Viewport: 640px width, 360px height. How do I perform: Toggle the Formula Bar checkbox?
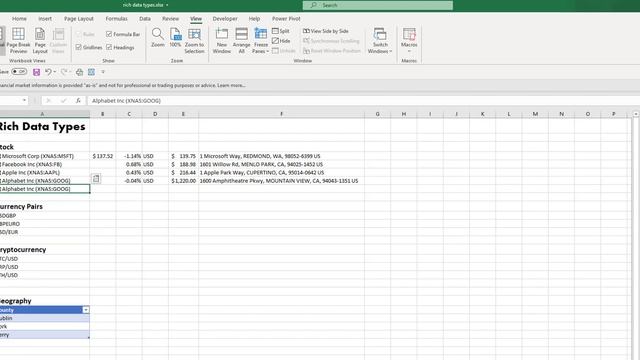109,34
